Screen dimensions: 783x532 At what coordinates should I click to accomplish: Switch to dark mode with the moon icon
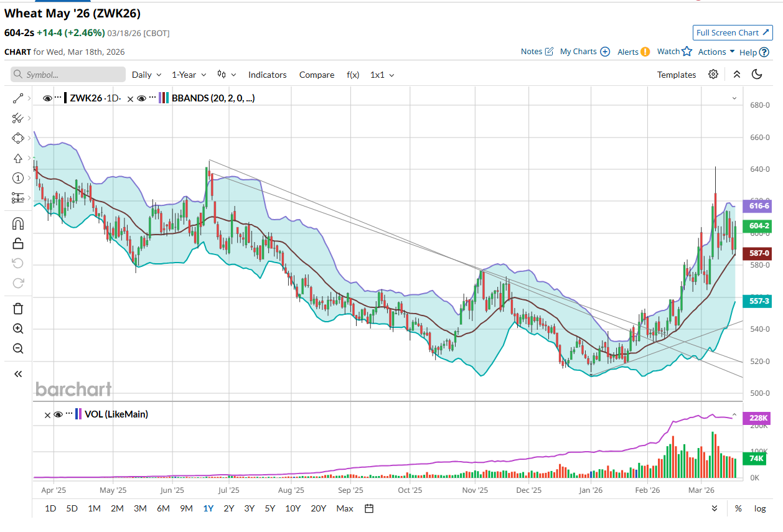[x=757, y=75]
